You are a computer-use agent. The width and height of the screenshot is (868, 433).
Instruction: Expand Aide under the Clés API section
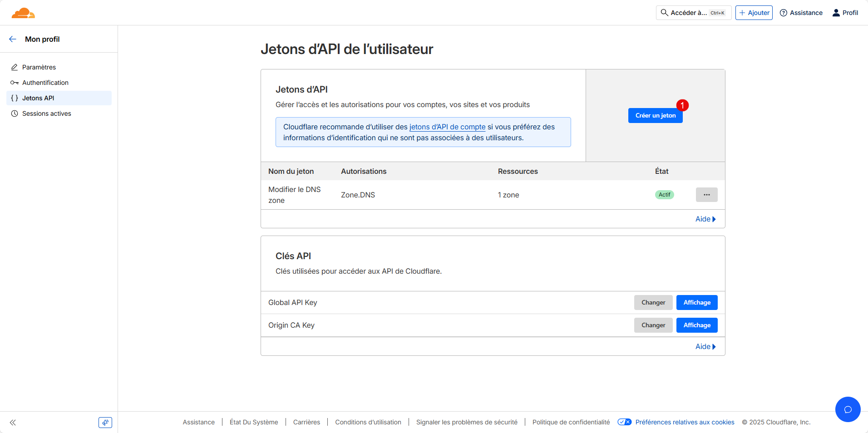[x=705, y=347]
